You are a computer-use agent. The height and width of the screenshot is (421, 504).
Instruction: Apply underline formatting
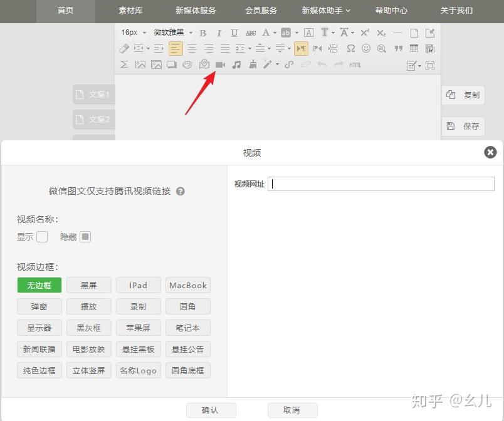point(234,33)
